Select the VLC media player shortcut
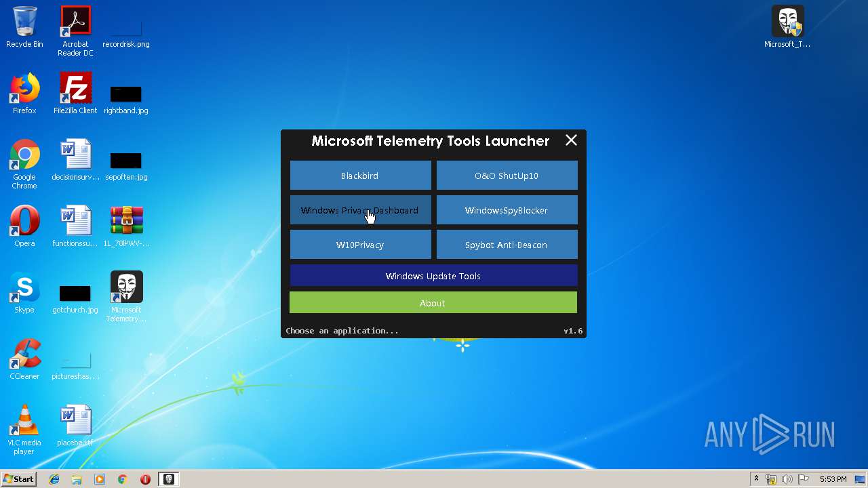The width and height of the screenshot is (868, 488). pyautogui.click(x=24, y=430)
